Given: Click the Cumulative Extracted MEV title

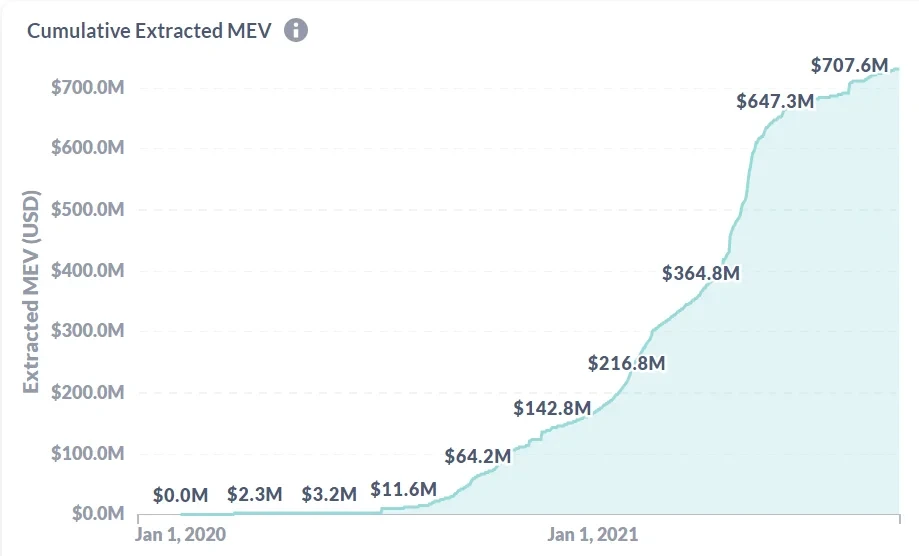Looking at the screenshot, I should pos(150,30).
